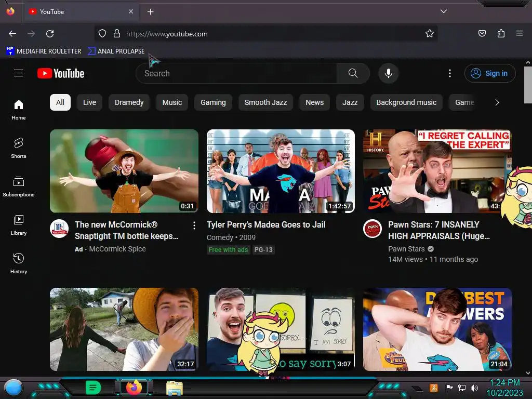532x399 pixels.
Task: Click Tyler Perry's Madea Goes to Jail title
Action: [266, 224]
